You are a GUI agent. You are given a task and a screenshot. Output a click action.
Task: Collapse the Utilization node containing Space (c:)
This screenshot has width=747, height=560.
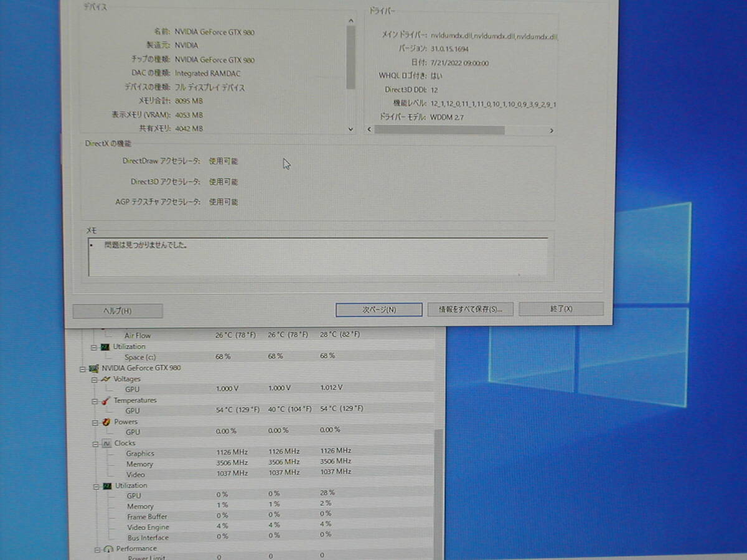(94, 347)
